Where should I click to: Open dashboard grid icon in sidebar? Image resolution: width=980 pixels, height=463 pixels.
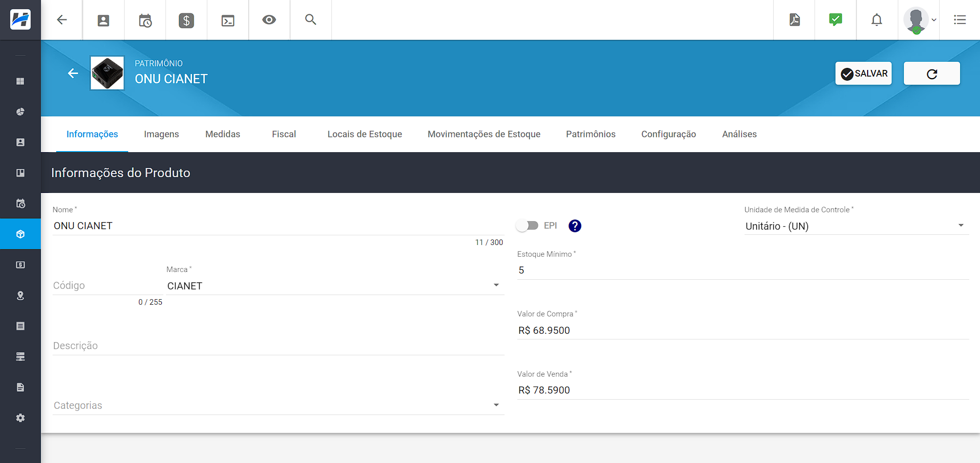(x=20, y=81)
